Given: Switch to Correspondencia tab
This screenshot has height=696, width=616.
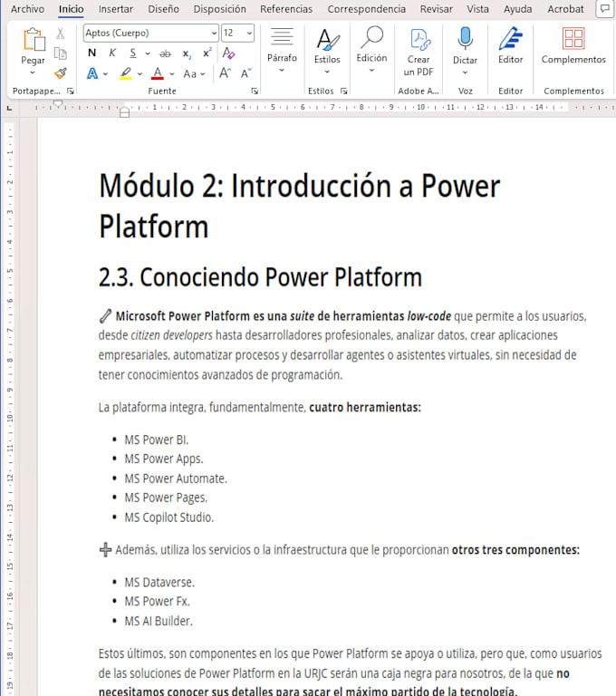Looking at the screenshot, I should click(367, 9).
